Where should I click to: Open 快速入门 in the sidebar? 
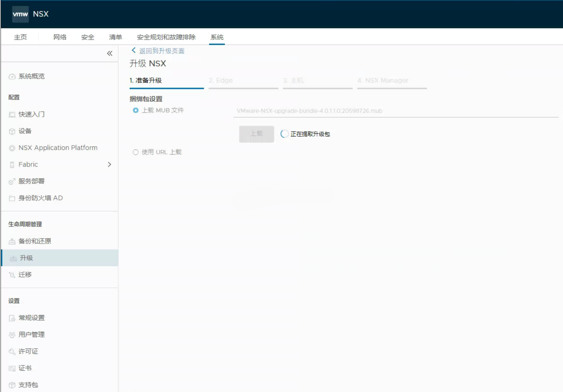pyautogui.click(x=32, y=114)
